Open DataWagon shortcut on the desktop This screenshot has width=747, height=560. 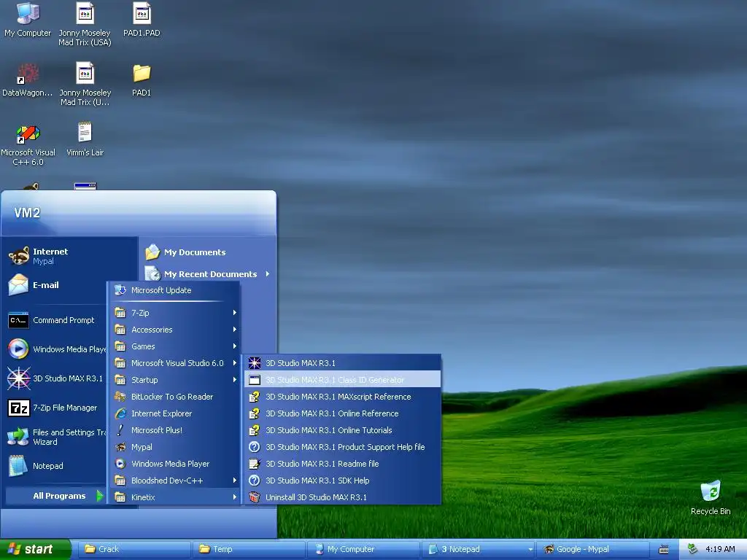point(27,80)
